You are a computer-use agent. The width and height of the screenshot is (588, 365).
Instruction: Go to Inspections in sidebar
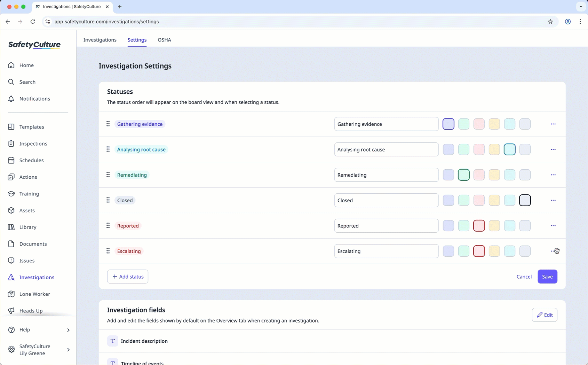click(27, 143)
